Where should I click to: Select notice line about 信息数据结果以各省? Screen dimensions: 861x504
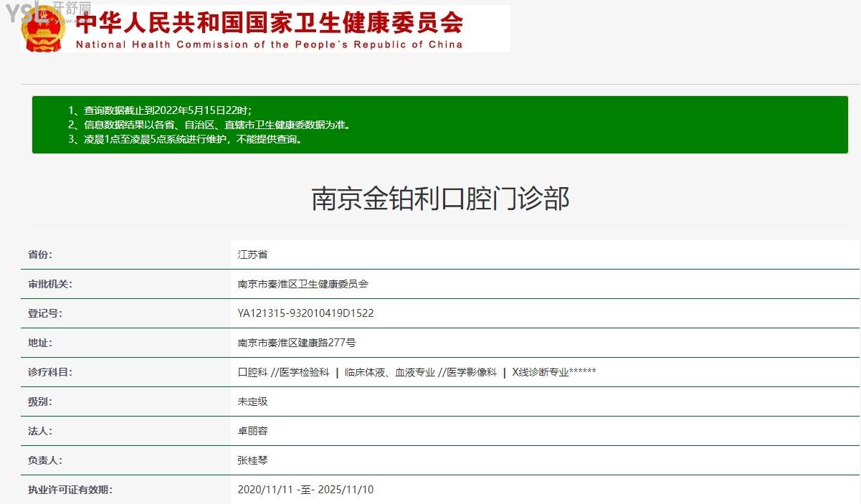(x=209, y=125)
